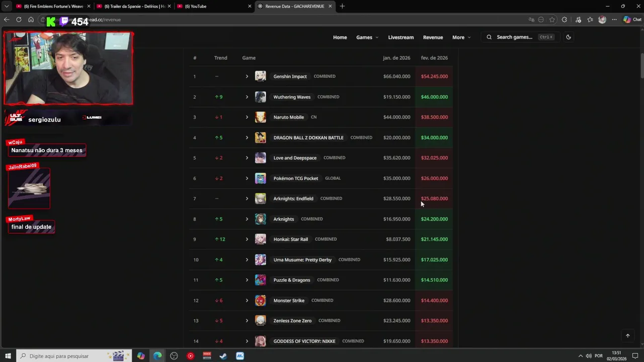
Task: Expand the Monster Strike row
Action: click(x=247, y=301)
